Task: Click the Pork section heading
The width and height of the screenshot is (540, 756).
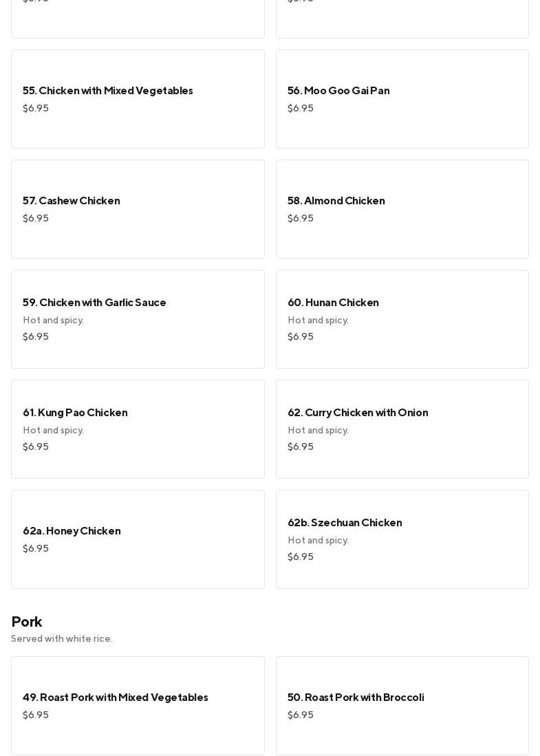Action: point(27,621)
